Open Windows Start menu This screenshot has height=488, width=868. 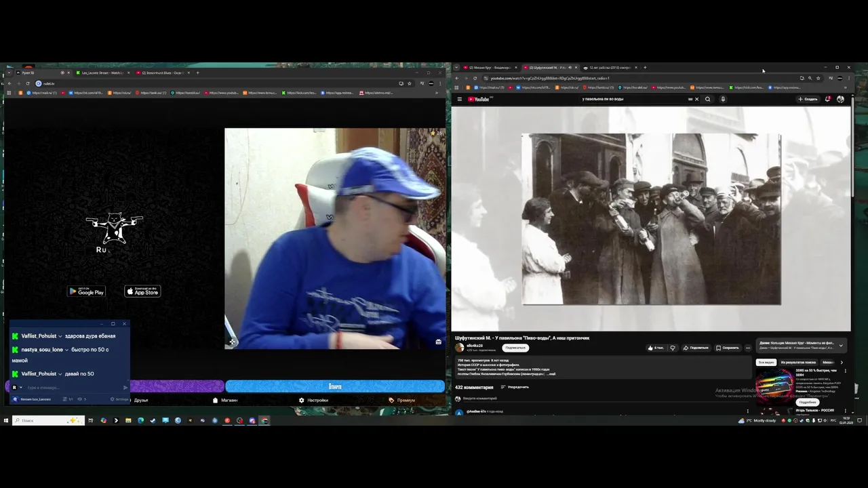coord(5,420)
